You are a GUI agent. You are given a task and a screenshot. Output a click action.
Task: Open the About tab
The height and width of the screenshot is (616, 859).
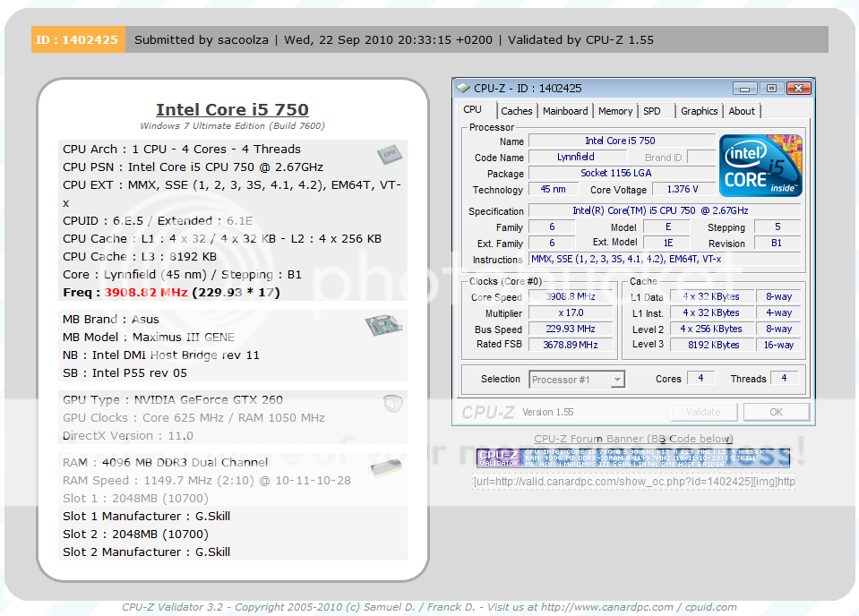pos(742,111)
